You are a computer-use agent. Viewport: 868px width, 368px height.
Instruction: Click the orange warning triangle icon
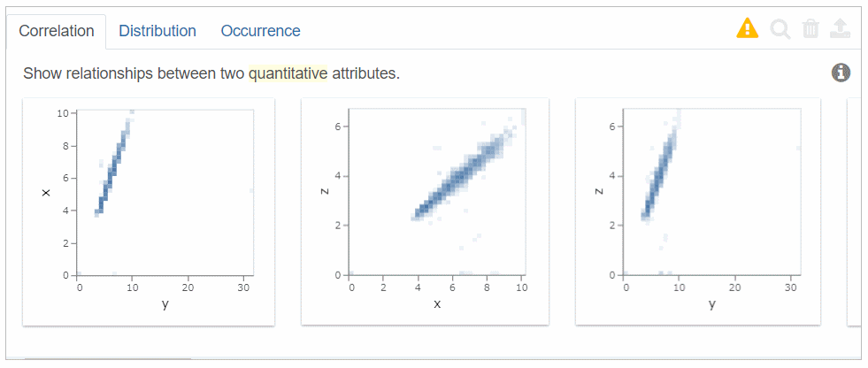(x=748, y=27)
